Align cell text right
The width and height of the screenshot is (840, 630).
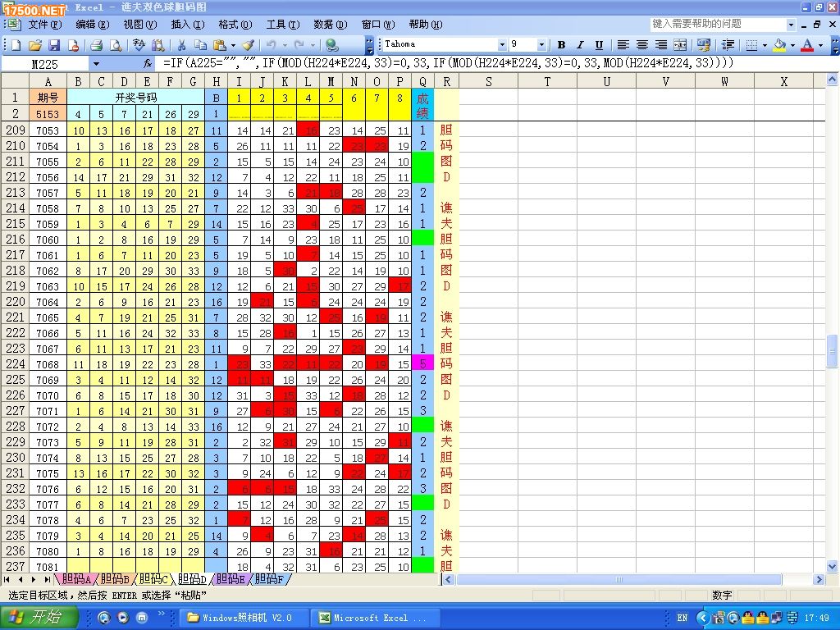tap(661, 45)
